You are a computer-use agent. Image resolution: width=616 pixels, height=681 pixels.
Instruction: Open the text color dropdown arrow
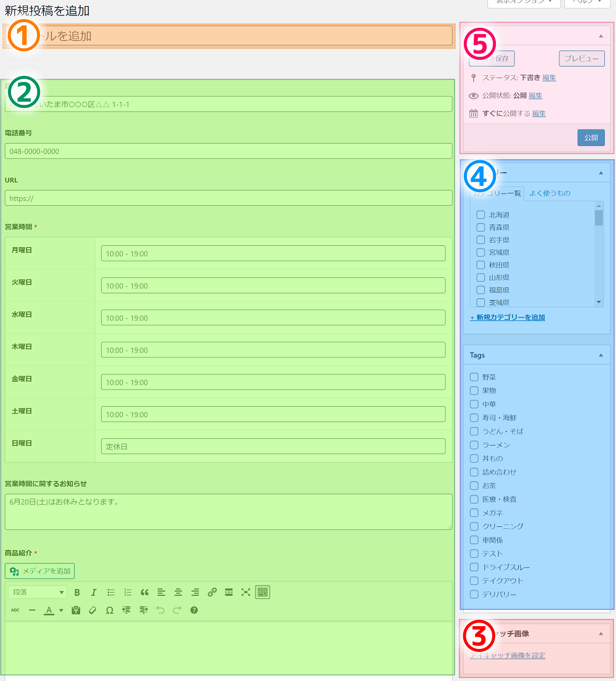point(61,611)
